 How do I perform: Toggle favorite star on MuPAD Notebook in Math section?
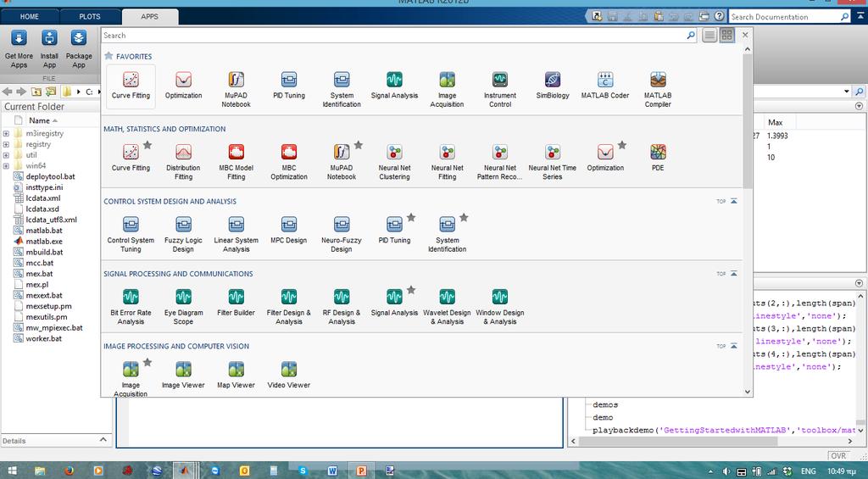[359, 145]
